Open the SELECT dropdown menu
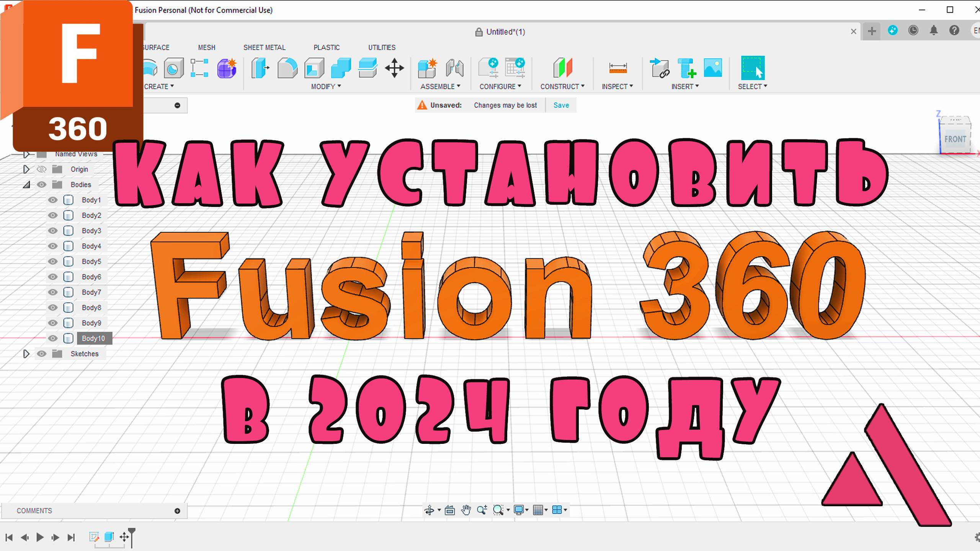980x551 pixels. [x=752, y=86]
